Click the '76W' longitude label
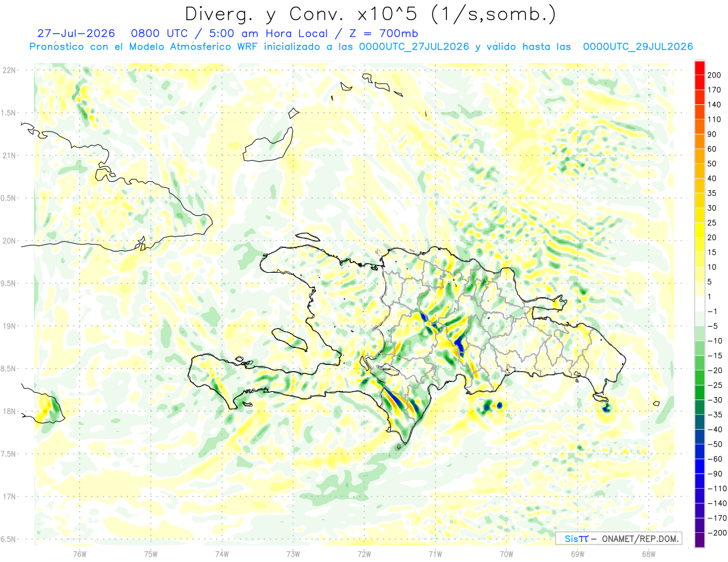Image resolution: width=728 pixels, height=562 pixels. point(80,554)
